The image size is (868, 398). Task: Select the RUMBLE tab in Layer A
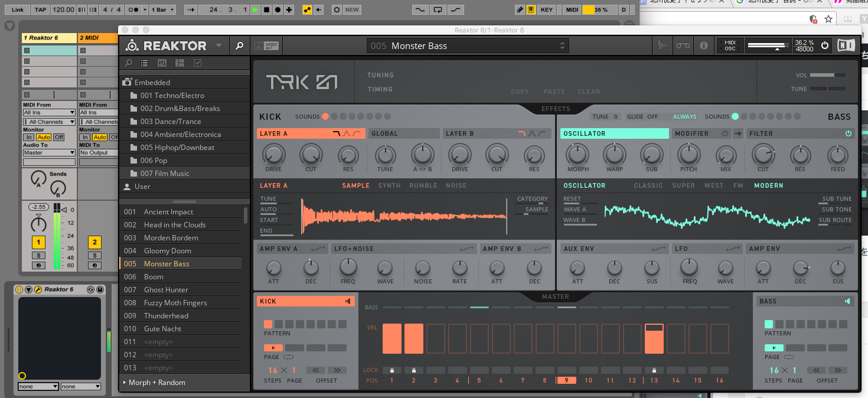pos(423,185)
